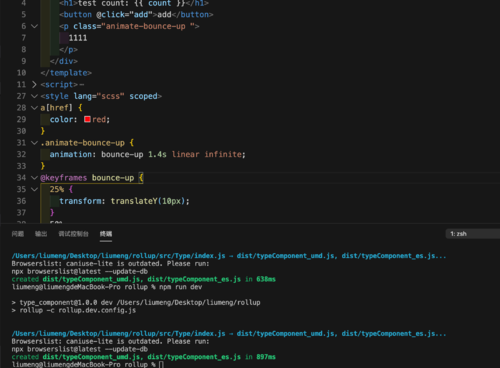500x368 pixels.
Task: Expand the folded <script> block on line 11
Action: point(34,85)
